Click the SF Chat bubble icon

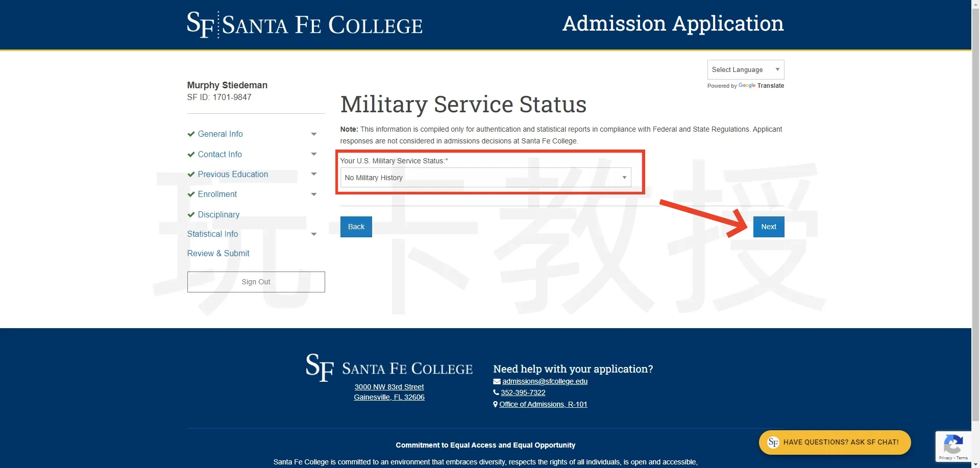[773, 442]
